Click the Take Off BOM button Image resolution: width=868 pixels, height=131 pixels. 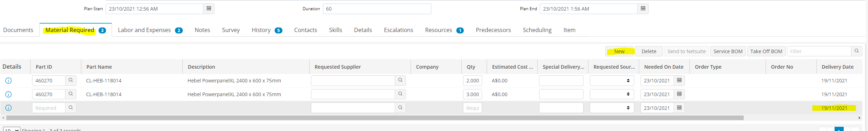[766, 51]
